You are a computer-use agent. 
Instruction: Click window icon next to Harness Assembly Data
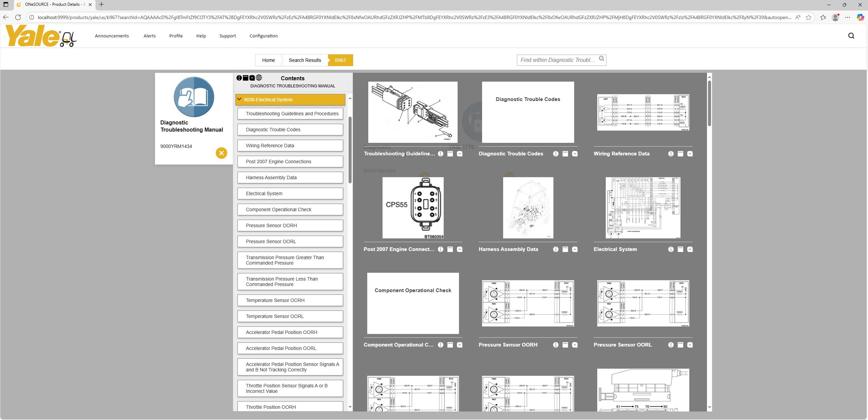point(565,249)
